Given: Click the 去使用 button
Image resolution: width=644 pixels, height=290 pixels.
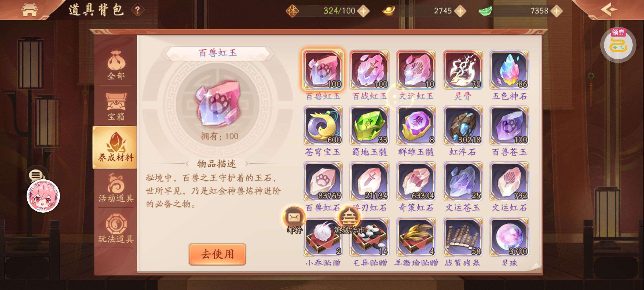Looking at the screenshot, I should (x=217, y=254).
